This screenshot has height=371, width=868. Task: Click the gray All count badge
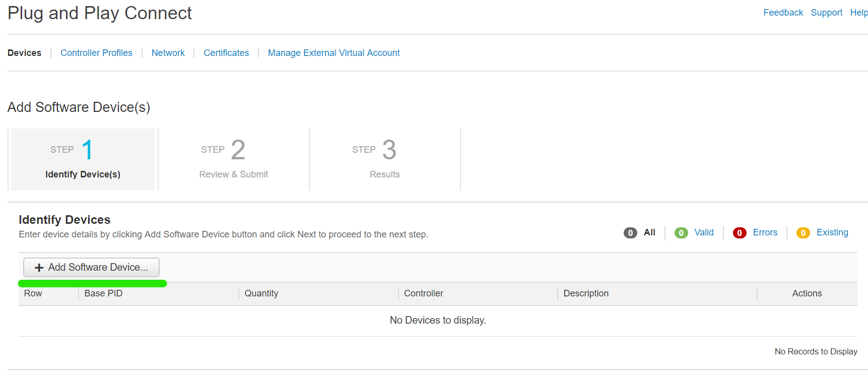click(630, 233)
